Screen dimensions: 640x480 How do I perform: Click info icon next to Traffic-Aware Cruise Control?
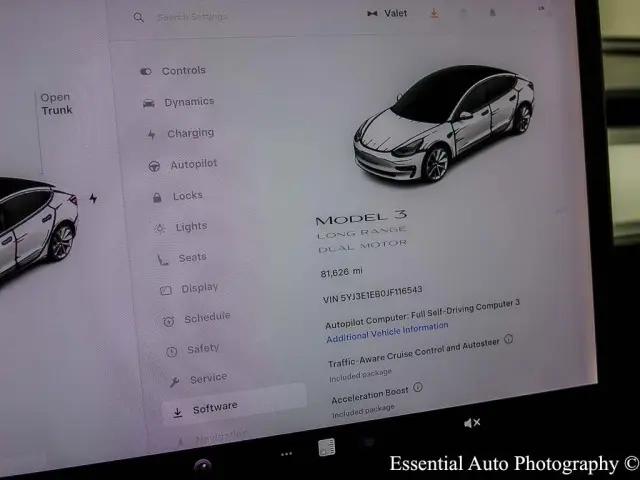[509, 339]
